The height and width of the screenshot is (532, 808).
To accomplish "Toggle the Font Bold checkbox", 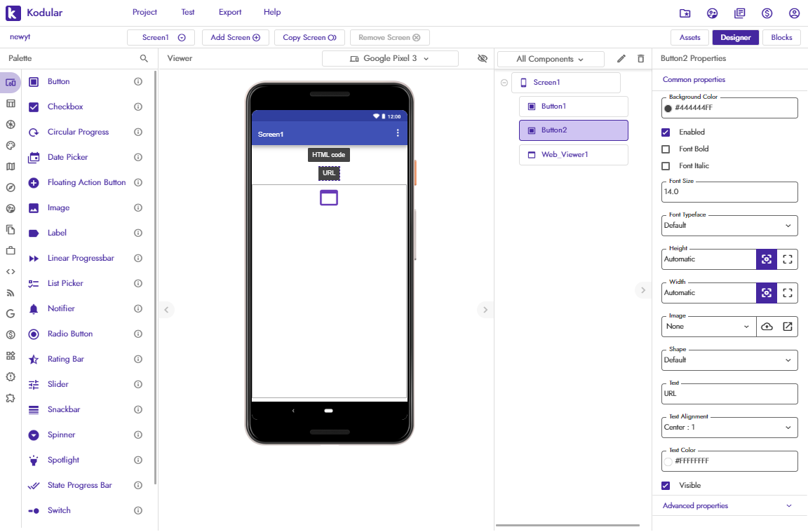I will (x=666, y=149).
